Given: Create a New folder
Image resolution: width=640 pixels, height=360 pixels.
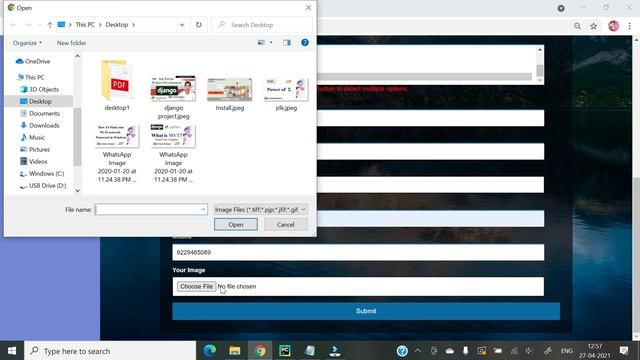Looking at the screenshot, I should pyautogui.click(x=71, y=43).
